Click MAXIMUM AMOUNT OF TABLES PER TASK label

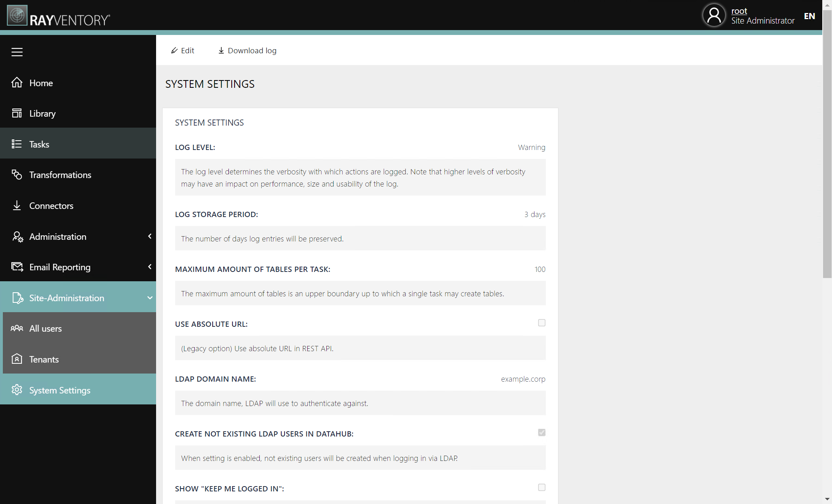click(253, 269)
